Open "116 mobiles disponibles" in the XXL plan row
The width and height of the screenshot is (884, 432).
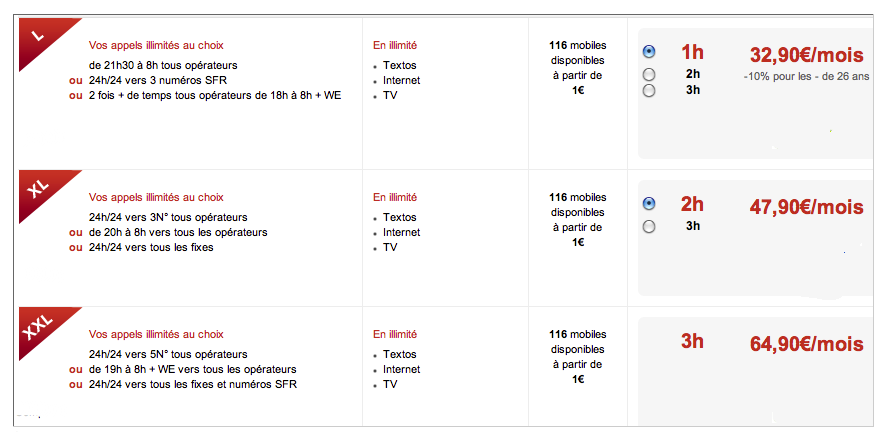[x=578, y=349]
